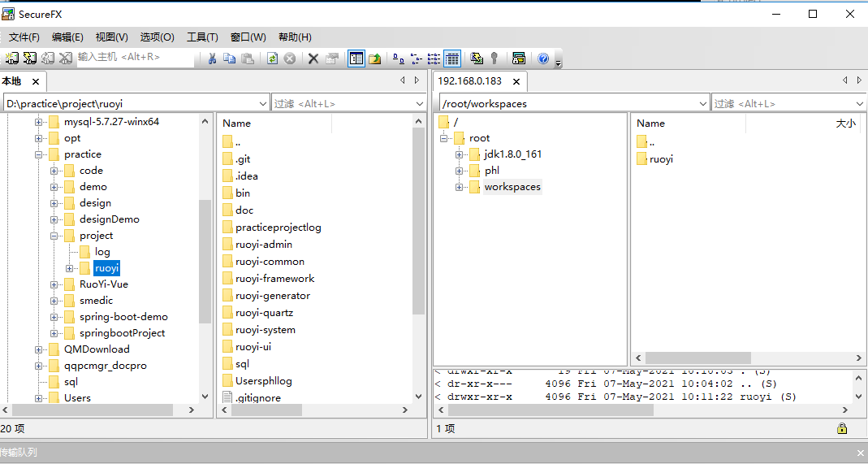Expand the jdk1.8.0_161 tree node
Screen dimensions: 868x464
459,154
